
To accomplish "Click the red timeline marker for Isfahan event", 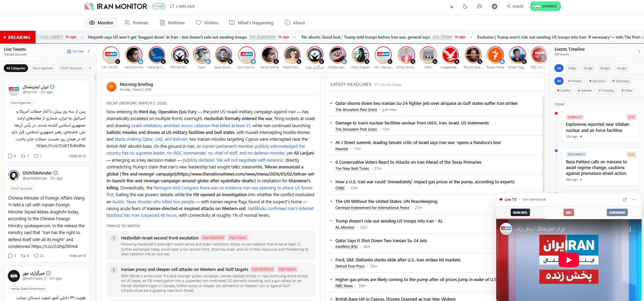I will [x=556, y=113].
